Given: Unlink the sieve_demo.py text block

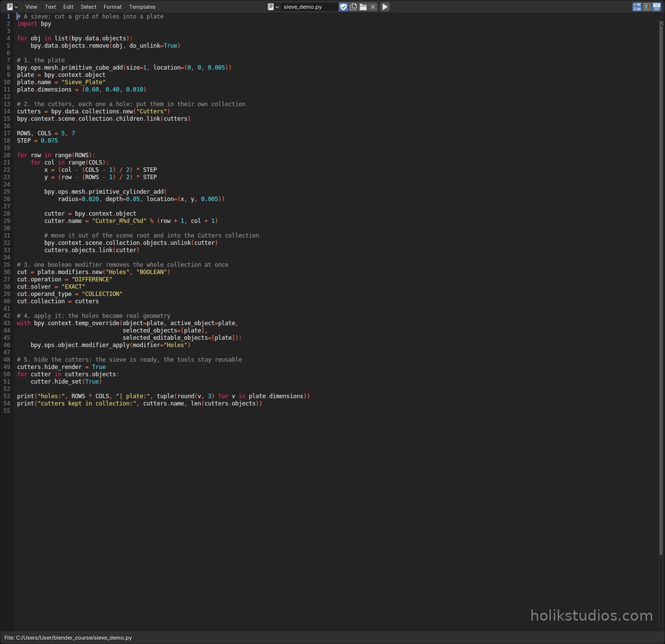Looking at the screenshot, I should point(373,7).
